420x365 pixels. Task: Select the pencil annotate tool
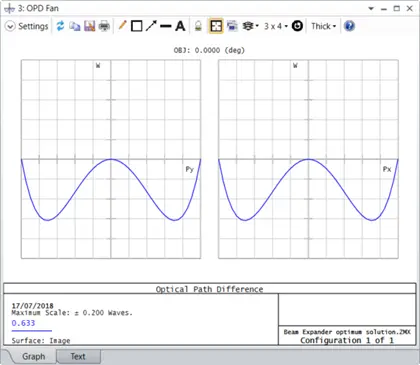(x=122, y=26)
